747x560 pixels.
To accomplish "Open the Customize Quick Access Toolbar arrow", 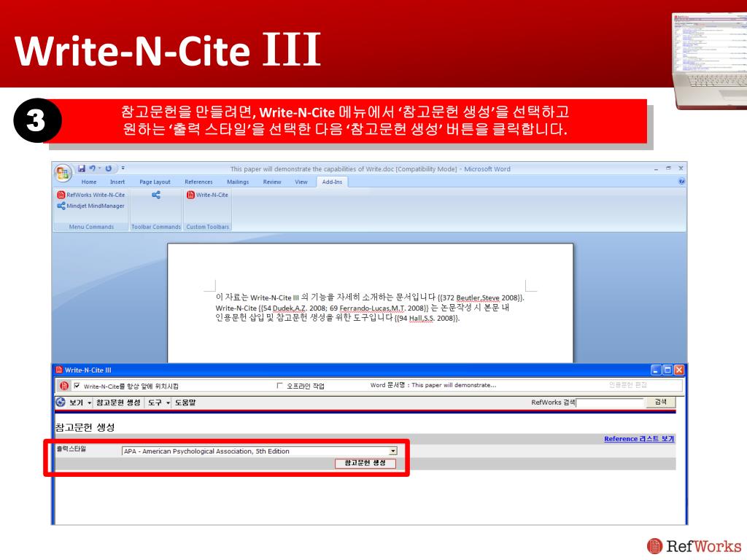I will (x=123, y=168).
